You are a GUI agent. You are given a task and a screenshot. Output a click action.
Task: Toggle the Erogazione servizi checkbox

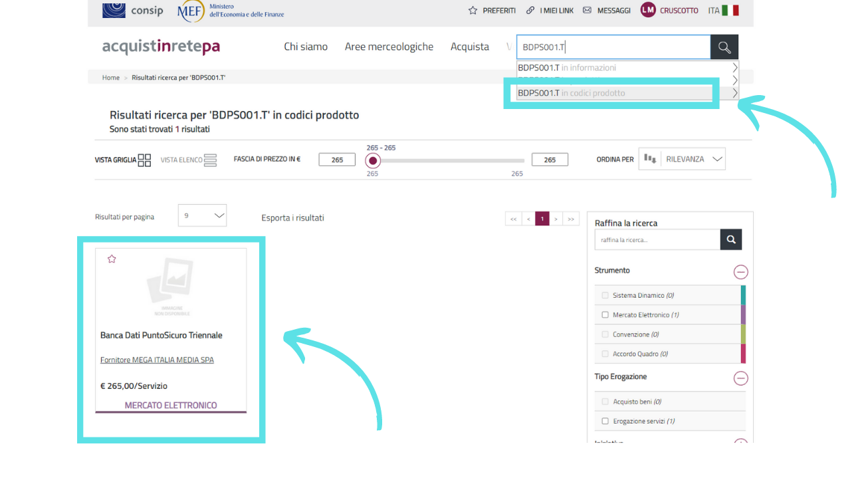click(605, 421)
